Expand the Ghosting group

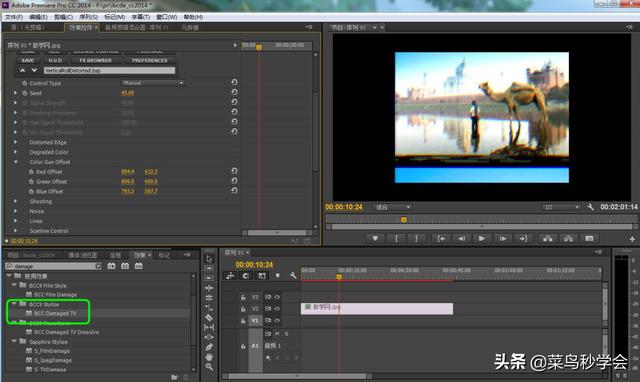16,201
